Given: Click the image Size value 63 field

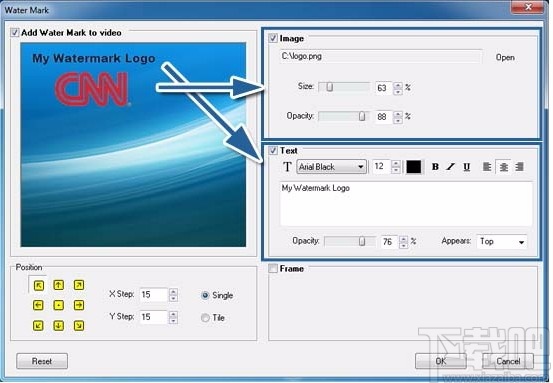Looking at the screenshot, I should (x=384, y=88).
